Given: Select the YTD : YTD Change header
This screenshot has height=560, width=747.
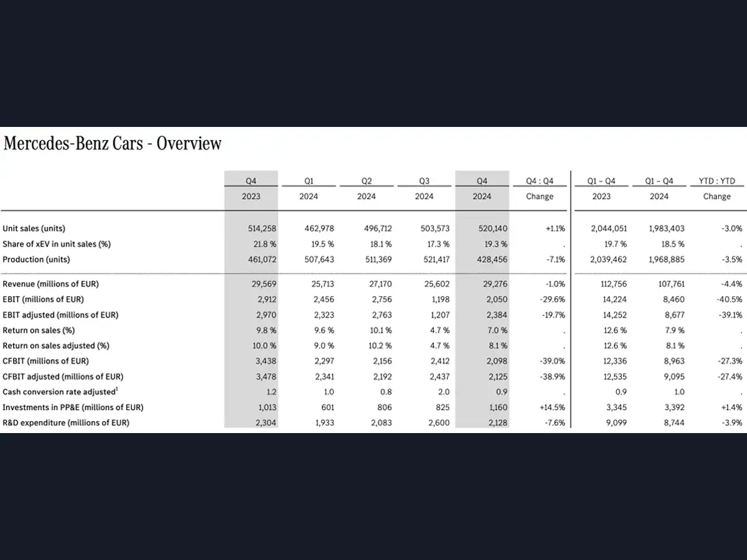Looking at the screenshot, I should tap(716, 189).
